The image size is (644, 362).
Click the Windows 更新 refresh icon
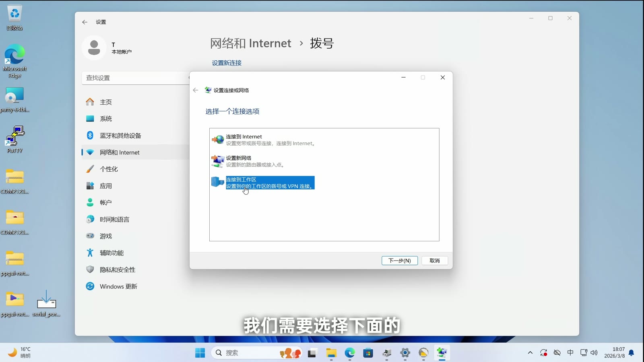tap(90, 286)
